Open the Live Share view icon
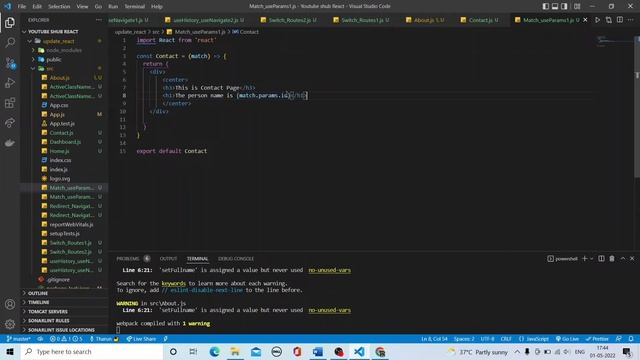This screenshot has height=360, width=640. click(10, 123)
